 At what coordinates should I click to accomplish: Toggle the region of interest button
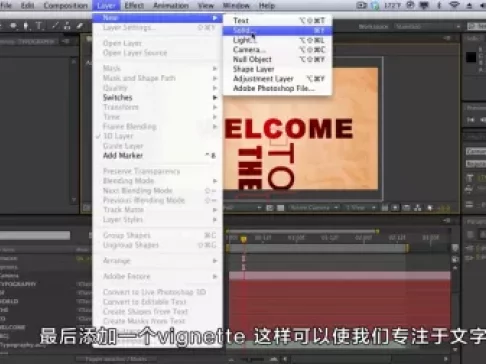coord(269,208)
